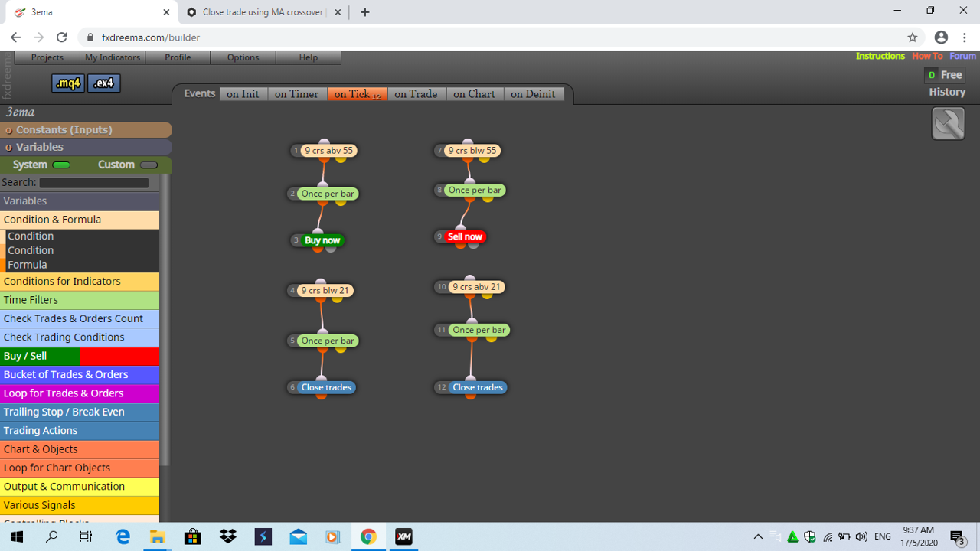Select block 11 'Once per bar'
980x551 pixels.
click(x=479, y=330)
